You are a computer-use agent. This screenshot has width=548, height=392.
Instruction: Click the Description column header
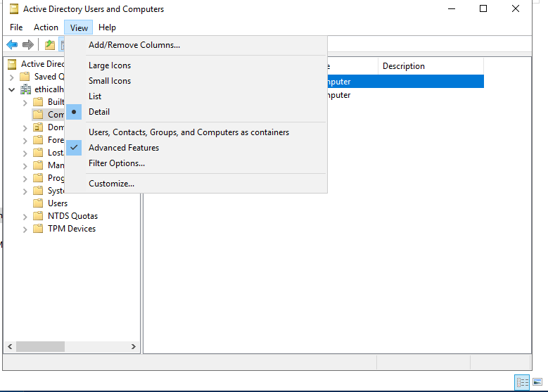431,66
